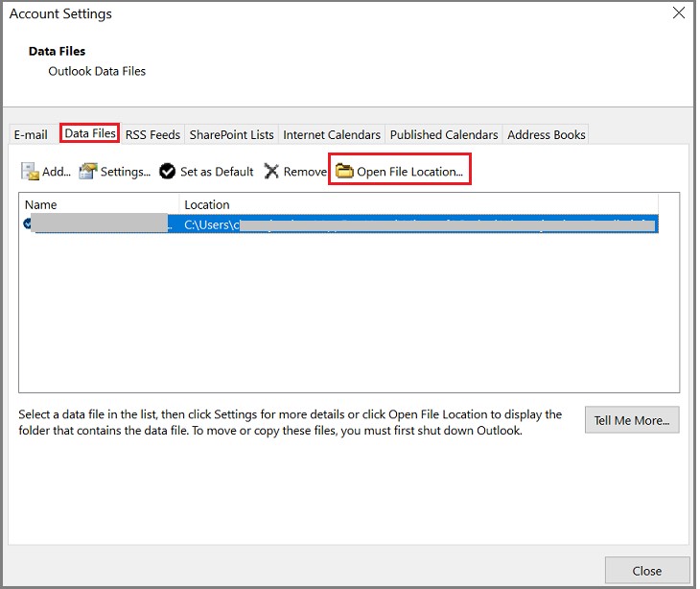This screenshot has height=589, width=700.
Task: Open the Internet Calendars tab
Action: [x=332, y=134]
